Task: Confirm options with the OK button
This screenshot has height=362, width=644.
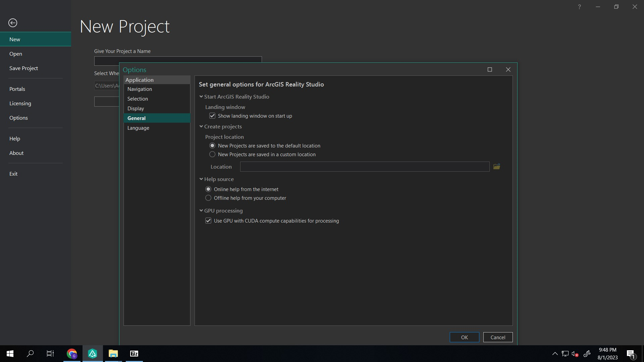Action: point(465,337)
